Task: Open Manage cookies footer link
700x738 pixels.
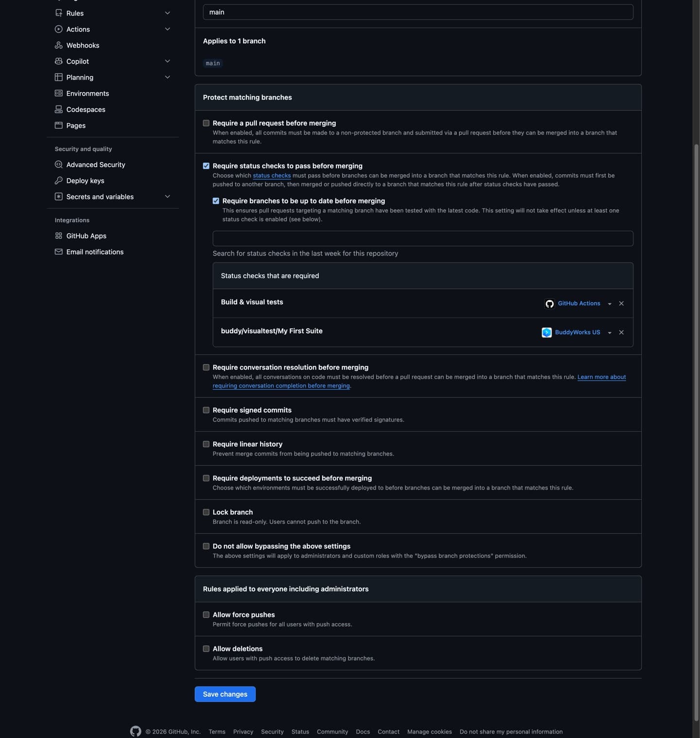Action: click(x=429, y=732)
